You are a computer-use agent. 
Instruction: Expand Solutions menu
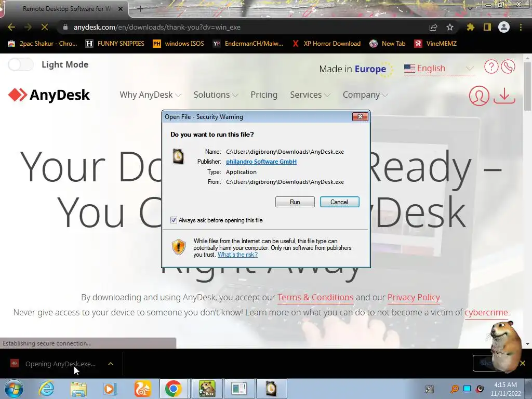tap(216, 95)
